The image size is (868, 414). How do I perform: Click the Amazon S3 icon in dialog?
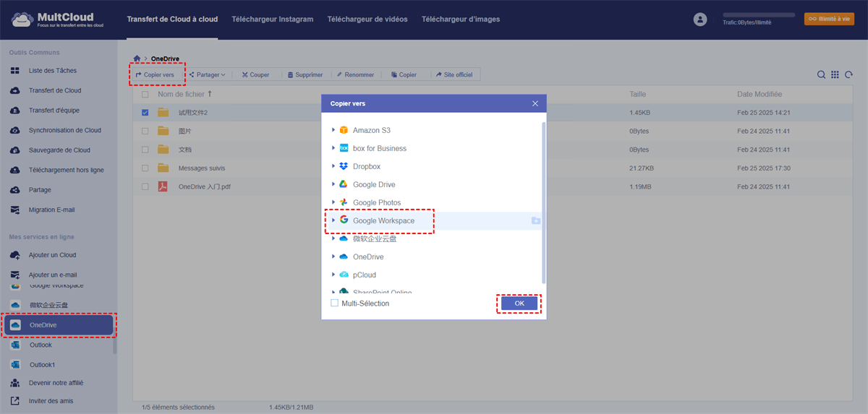pos(344,130)
